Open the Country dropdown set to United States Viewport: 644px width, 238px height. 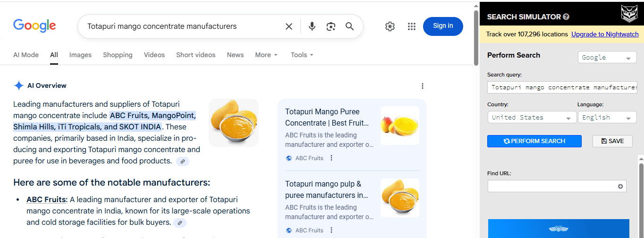(x=532, y=118)
